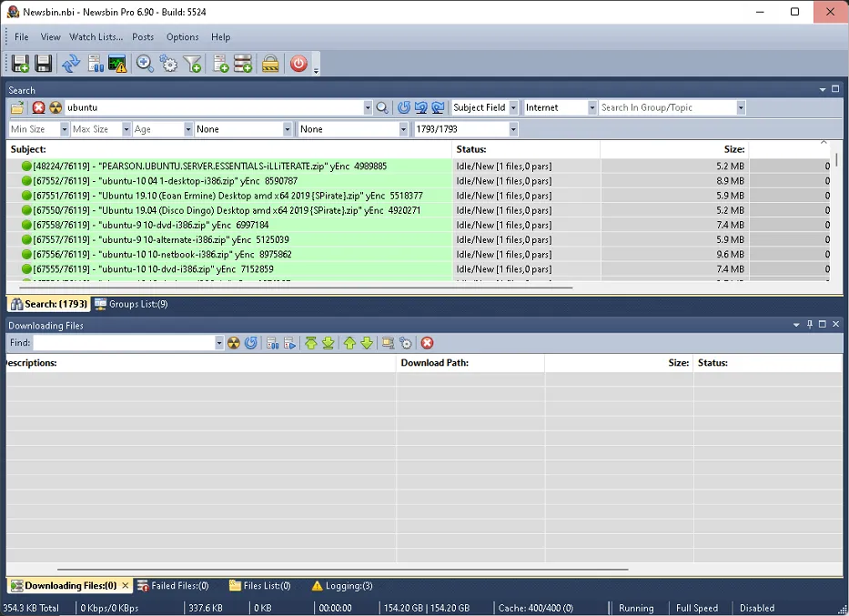Viewport: 849px width, 616px height.
Task: Click the red X icon in download toolbar
Action: (427, 343)
